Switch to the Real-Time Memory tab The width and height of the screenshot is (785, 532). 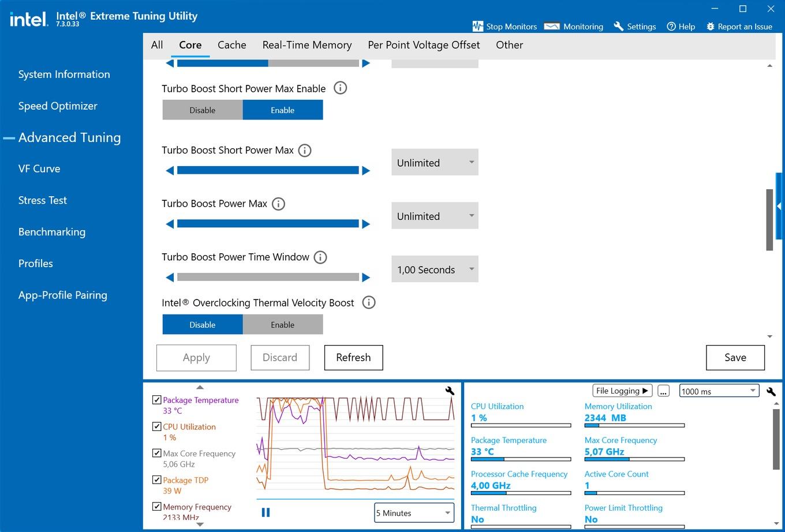pos(307,45)
